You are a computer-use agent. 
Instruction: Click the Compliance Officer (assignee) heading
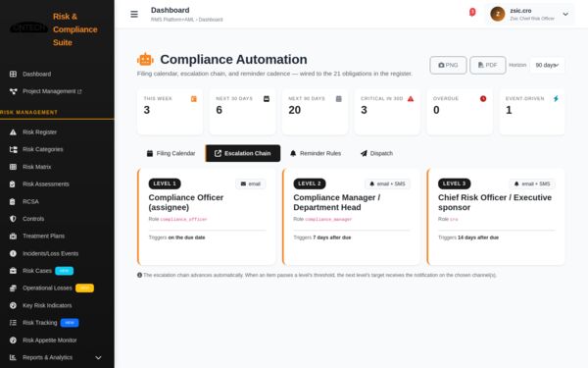tap(186, 202)
